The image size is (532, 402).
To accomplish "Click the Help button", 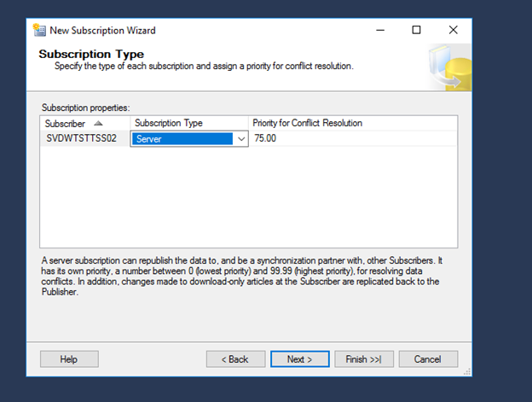I will [69, 359].
